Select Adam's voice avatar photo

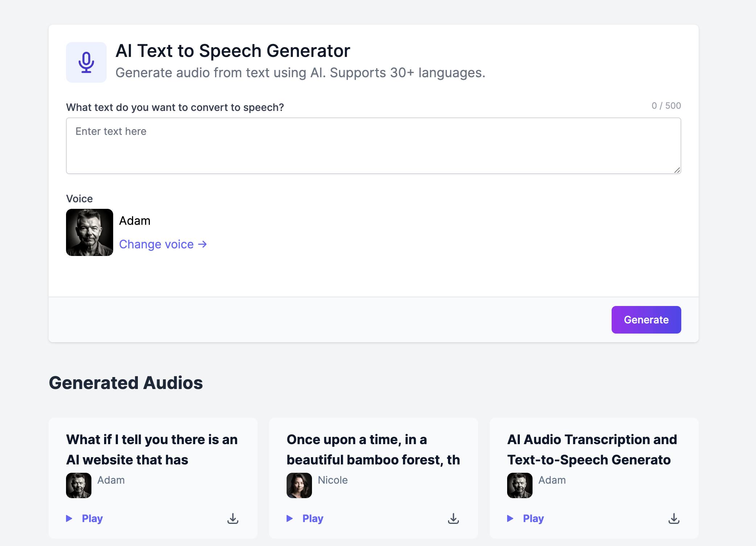point(89,232)
